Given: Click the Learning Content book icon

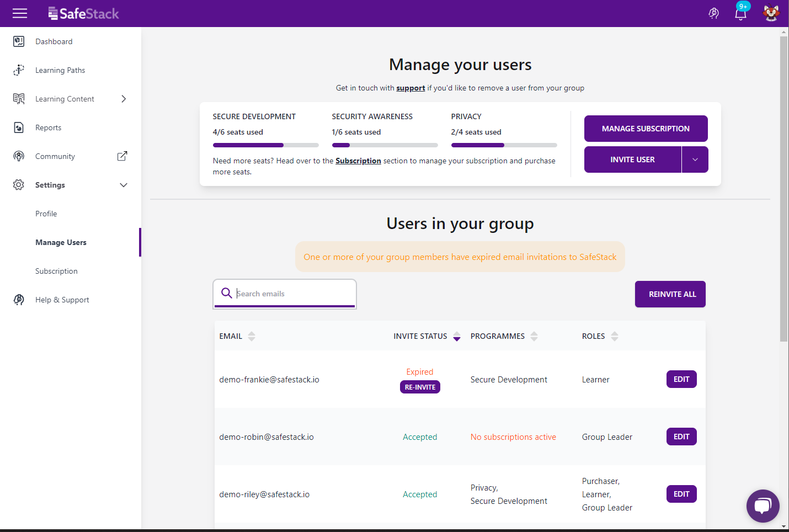Looking at the screenshot, I should (x=19, y=99).
